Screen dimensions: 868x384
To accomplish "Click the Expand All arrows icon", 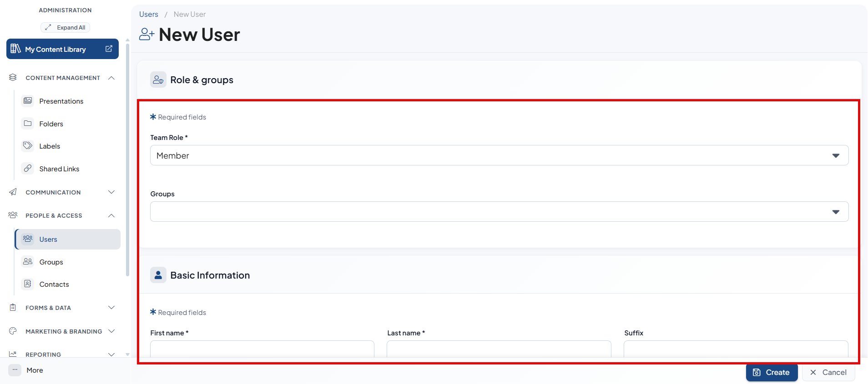I will point(48,27).
